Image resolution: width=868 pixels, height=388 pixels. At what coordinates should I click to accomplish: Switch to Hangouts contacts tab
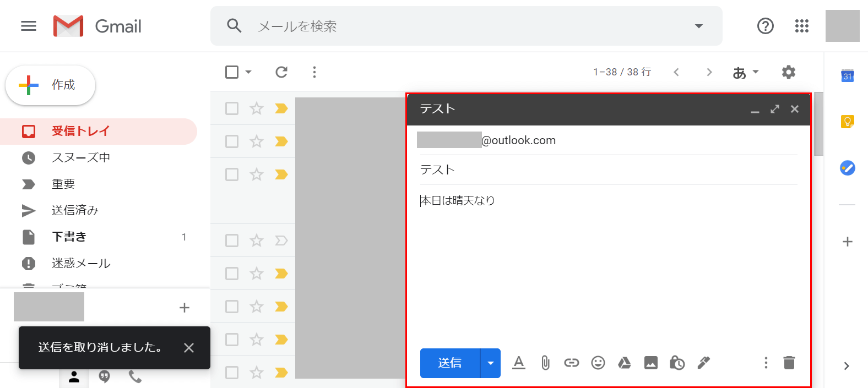click(74, 376)
